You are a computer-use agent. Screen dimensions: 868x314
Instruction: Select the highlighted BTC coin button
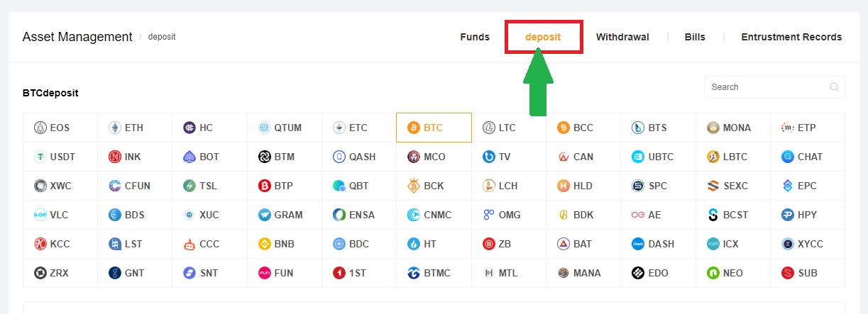(x=434, y=128)
